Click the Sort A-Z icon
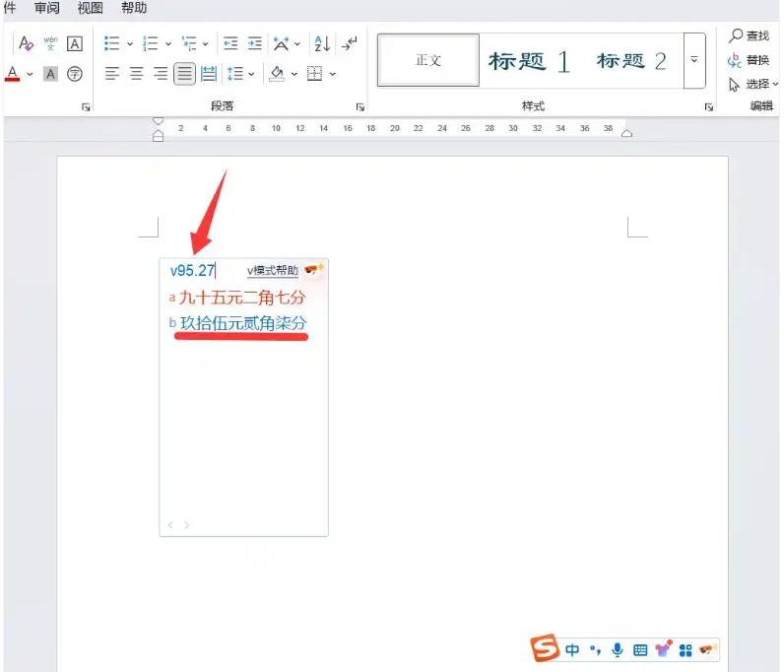This screenshot has width=784, height=672. click(x=321, y=43)
